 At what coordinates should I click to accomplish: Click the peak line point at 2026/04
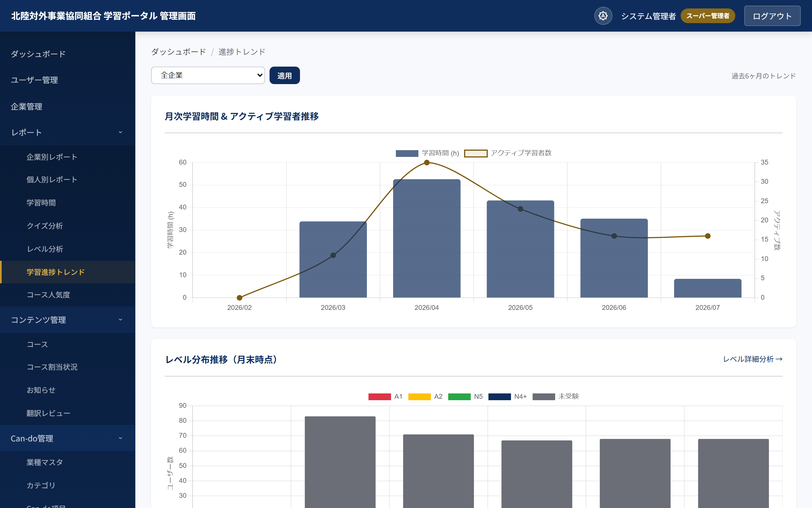(x=427, y=163)
